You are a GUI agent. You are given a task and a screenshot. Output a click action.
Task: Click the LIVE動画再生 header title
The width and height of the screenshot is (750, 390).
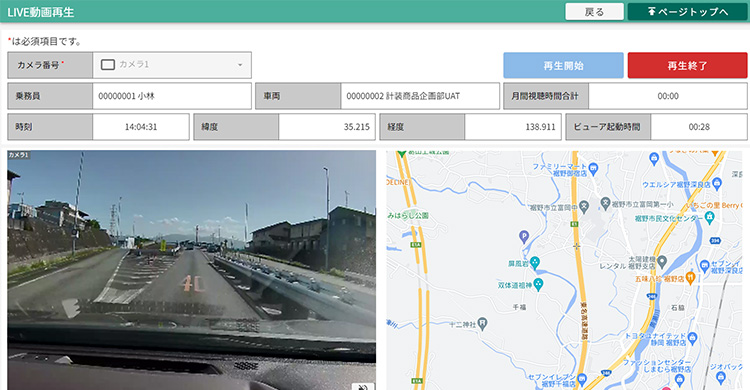41,12
